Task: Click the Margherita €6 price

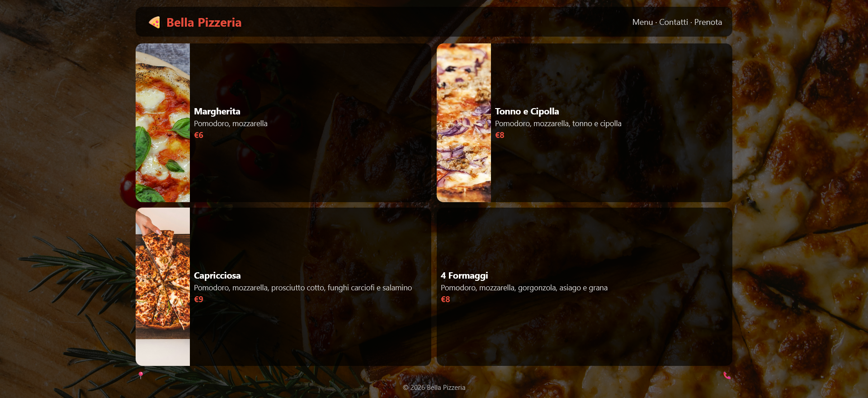Action: coord(198,135)
